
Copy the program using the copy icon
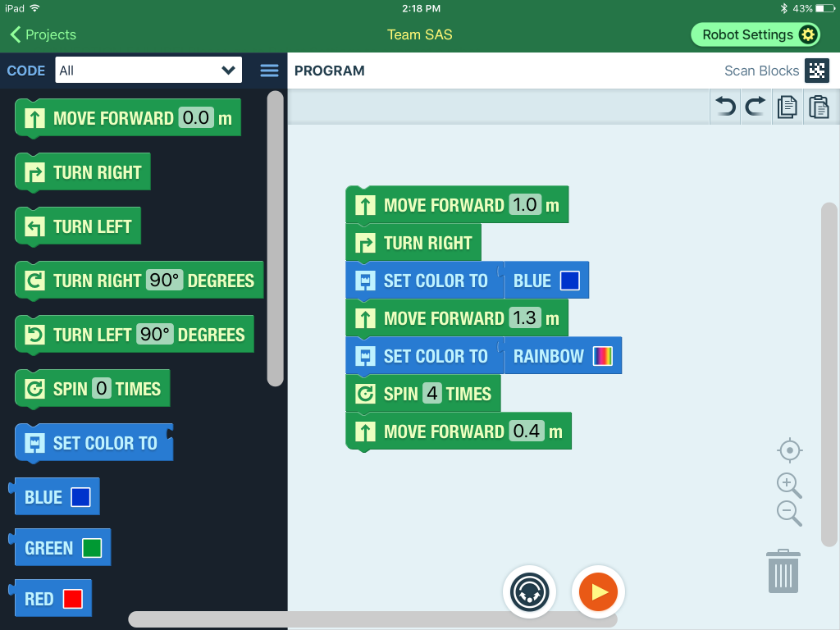point(787,107)
